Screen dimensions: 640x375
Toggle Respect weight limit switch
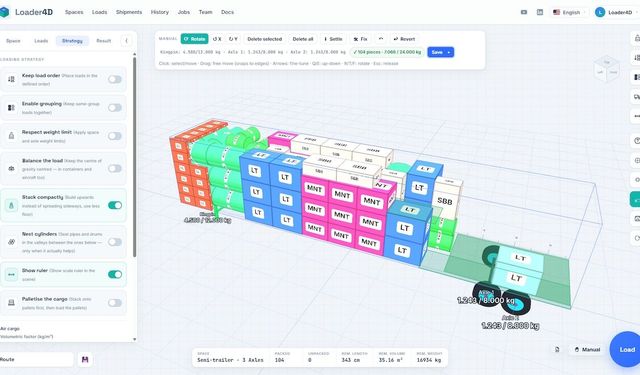[115, 136]
